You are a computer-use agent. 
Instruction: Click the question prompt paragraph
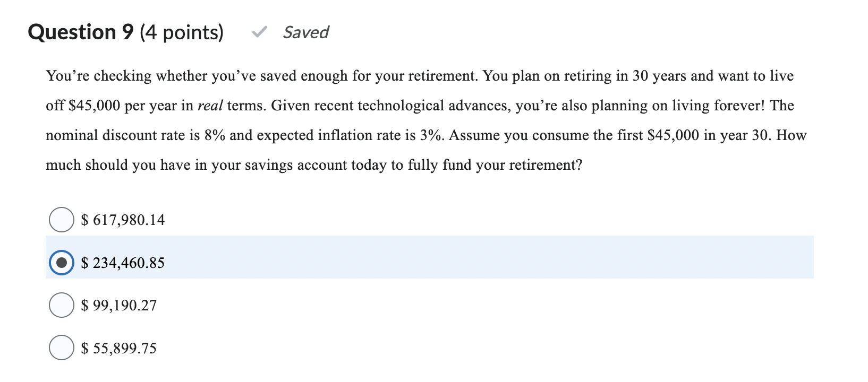click(425, 120)
